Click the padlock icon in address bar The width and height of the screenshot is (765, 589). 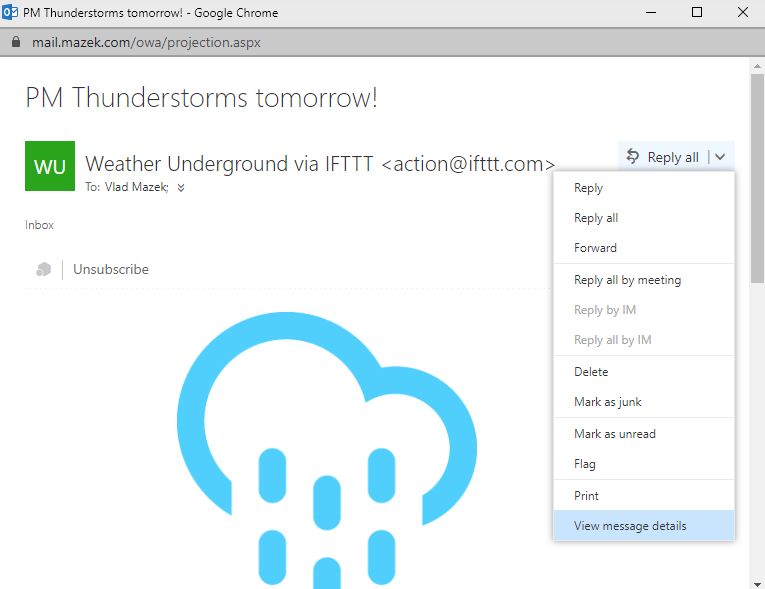pyautogui.click(x=14, y=43)
